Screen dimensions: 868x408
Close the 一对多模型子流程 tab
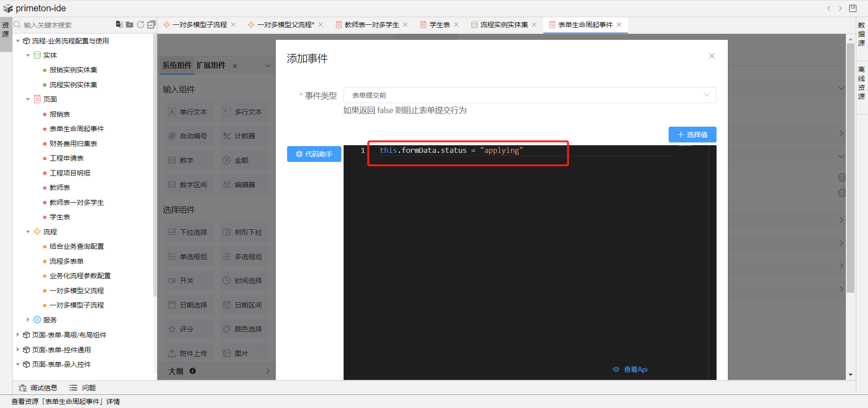coord(233,25)
